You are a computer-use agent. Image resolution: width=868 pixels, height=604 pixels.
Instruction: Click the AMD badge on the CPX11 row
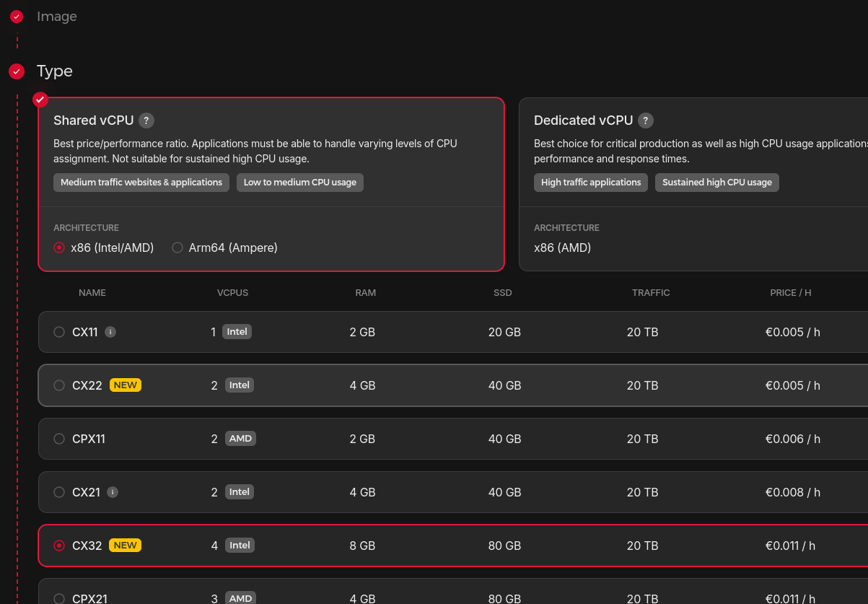tap(240, 438)
